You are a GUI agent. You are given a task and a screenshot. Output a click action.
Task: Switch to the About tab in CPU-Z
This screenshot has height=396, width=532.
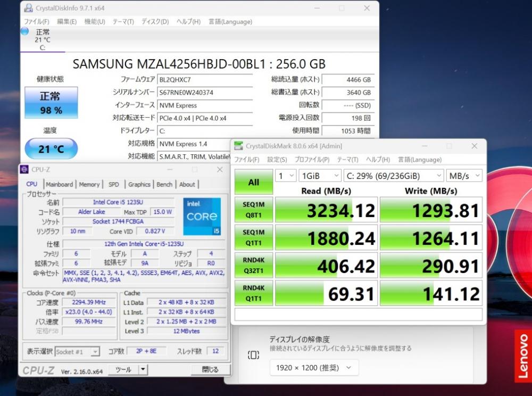click(187, 184)
